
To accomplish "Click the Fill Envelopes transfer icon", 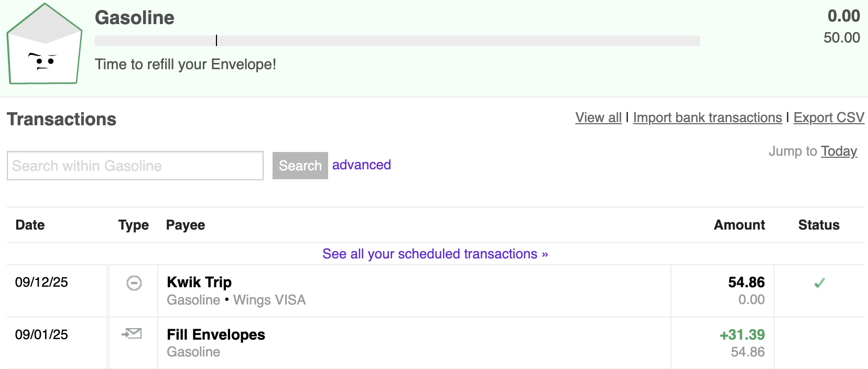I will coord(132,333).
